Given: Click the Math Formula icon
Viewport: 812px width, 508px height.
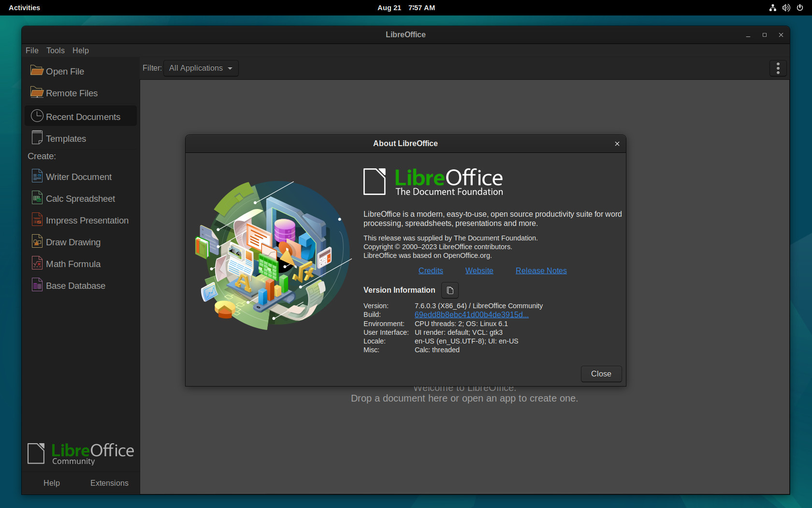Looking at the screenshot, I should pos(37,263).
